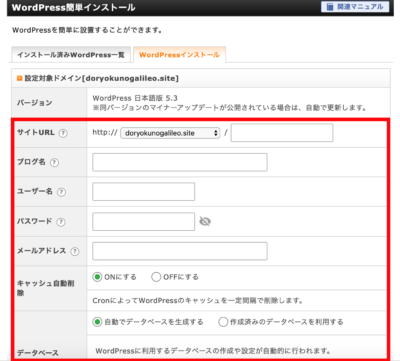The image size is (400, 361).
Task: Click the 関連マニュアル book icon
Action: tap(330, 7)
